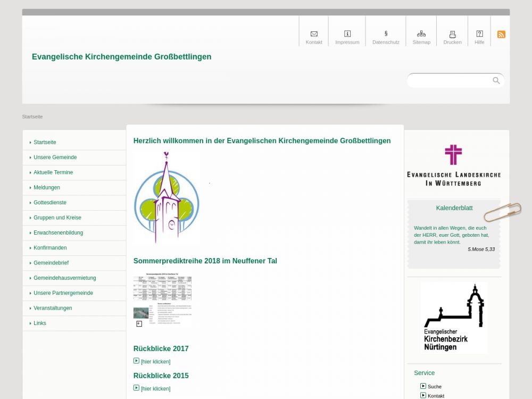Open the Hilfe question mark icon
The width and height of the screenshot is (532, 399).
pos(479,34)
